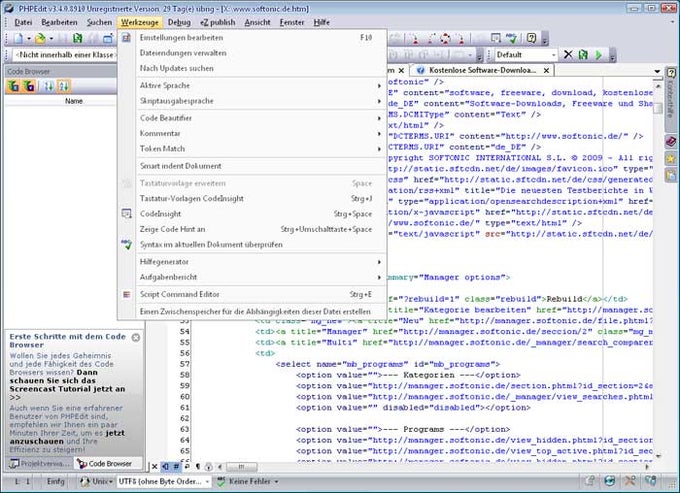Open the Fenster menu

(291, 22)
